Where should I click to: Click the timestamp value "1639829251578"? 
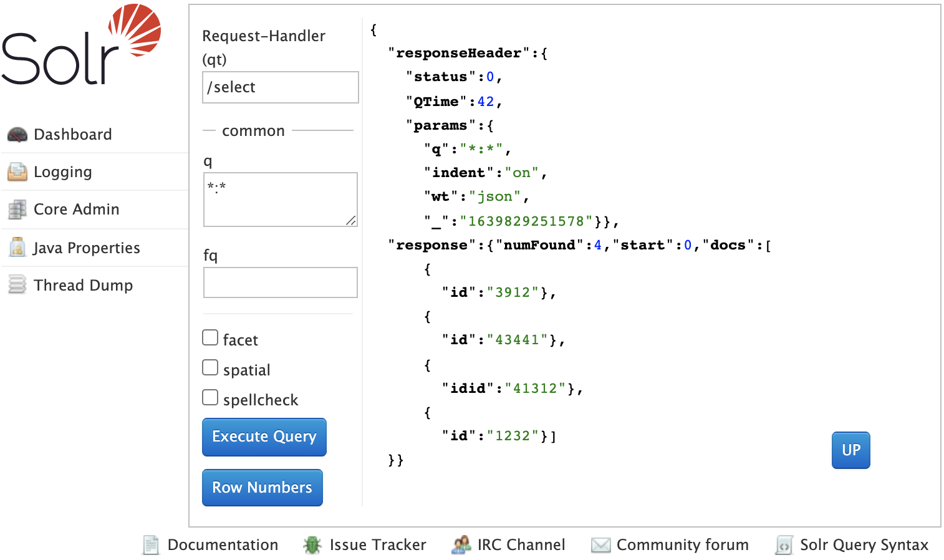[x=526, y=221]
